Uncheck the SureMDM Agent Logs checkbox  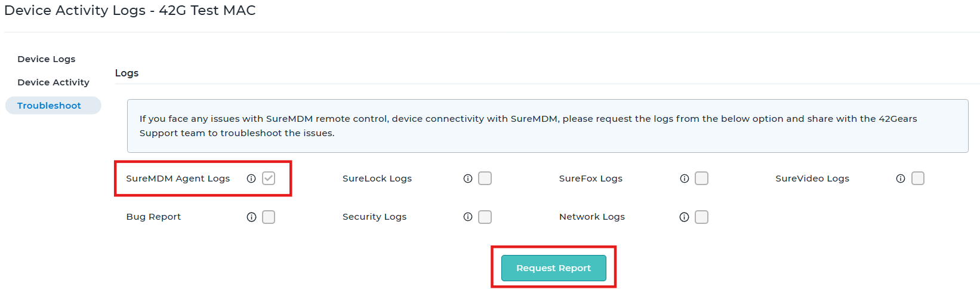click(x=269, y=179)
